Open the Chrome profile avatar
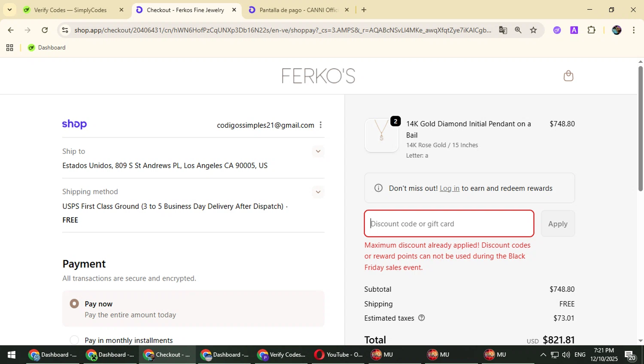The height and width of the screenshot is (364, 644). pyautogui.click(x=617, y=30)
